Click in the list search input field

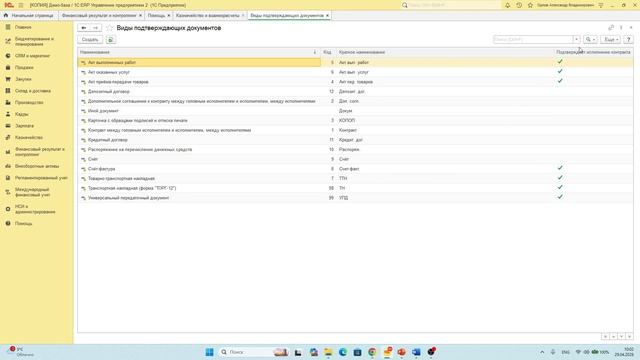point(533,40)
